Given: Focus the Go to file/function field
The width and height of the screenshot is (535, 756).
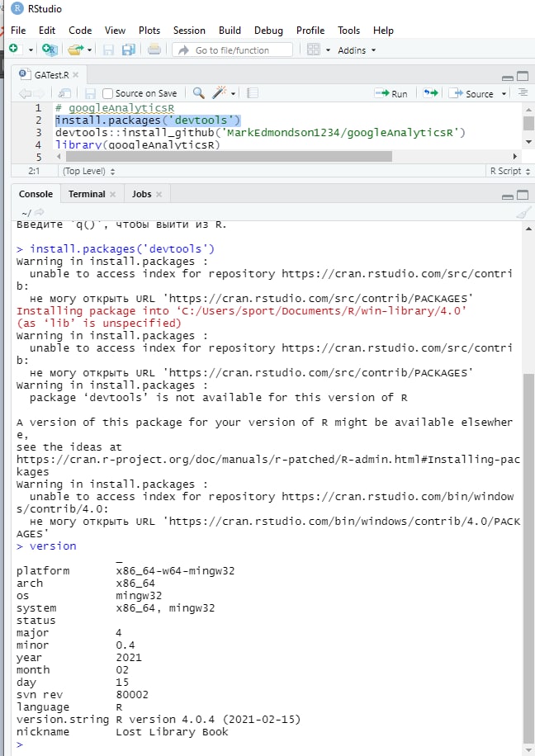Looking at the screenshot, I should 233,50.
